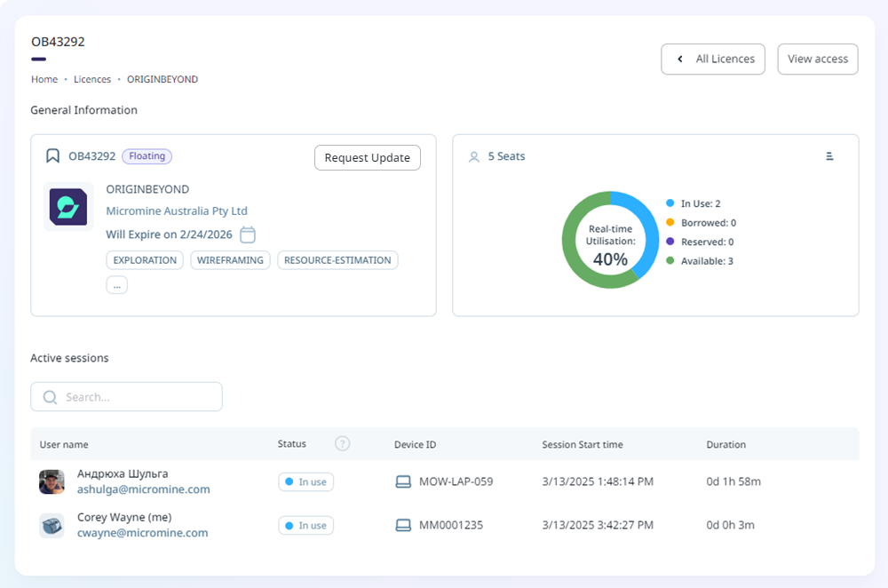
Task: Open Licences breadcrumb link
Action: 92,79
